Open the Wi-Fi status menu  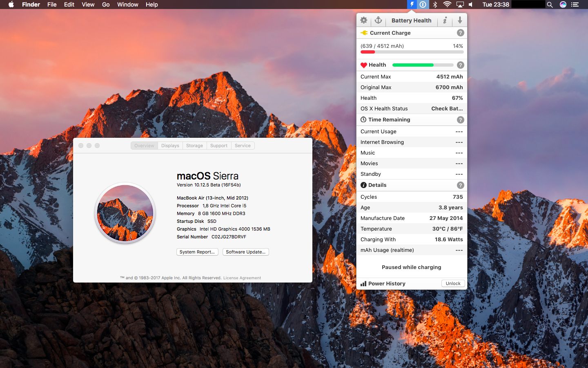point(447,4)
